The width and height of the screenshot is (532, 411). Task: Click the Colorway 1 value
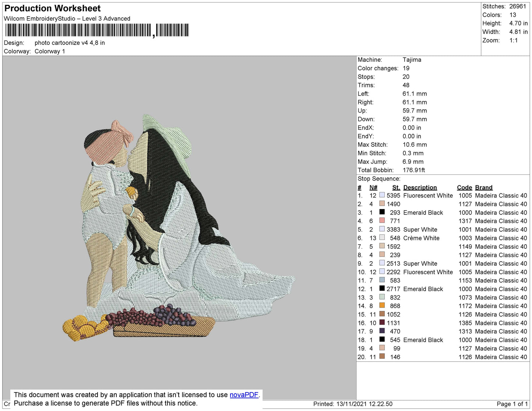pyautogui.click(x=50, y=51)
